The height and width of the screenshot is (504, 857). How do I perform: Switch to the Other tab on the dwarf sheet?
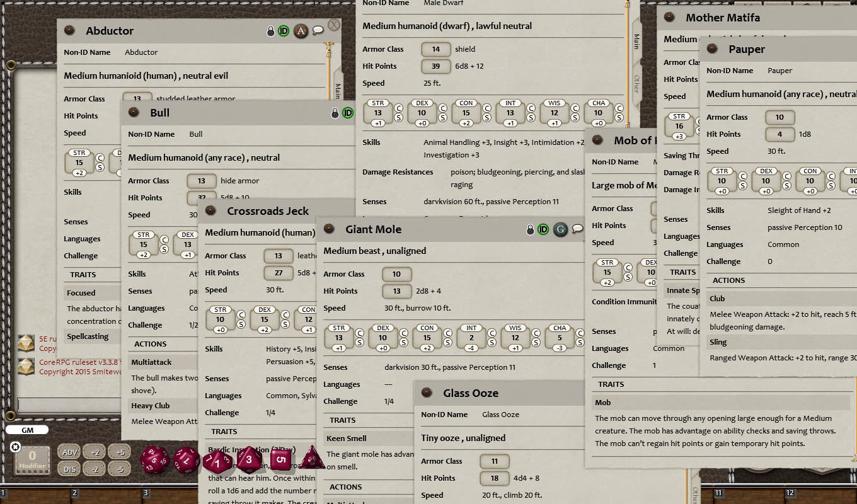[x=635, y=83]
